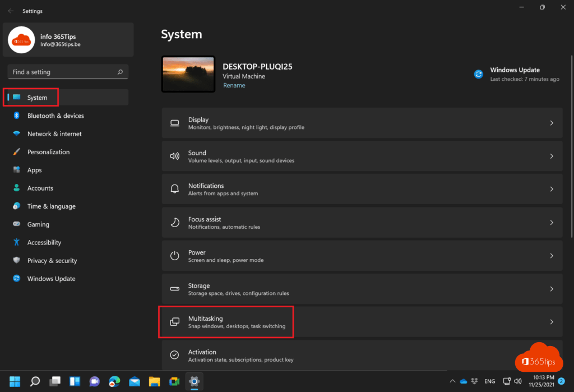Click the desktop wallpaper thumbnail
Screen dimensions: 574x392
(x=188, y=74)
